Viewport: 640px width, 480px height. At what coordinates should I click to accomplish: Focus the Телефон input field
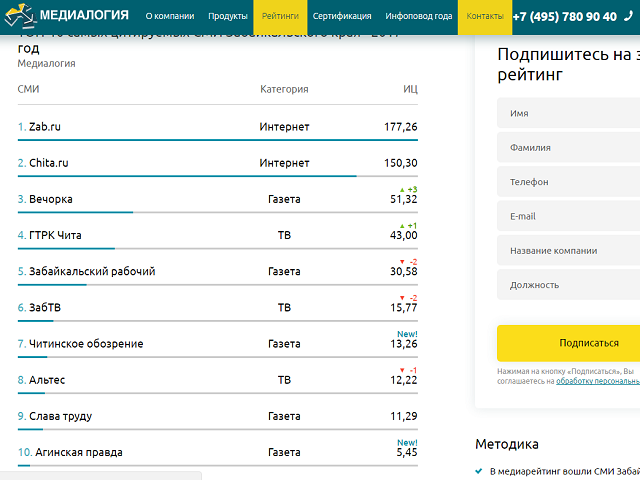click(x=568, y=182)
